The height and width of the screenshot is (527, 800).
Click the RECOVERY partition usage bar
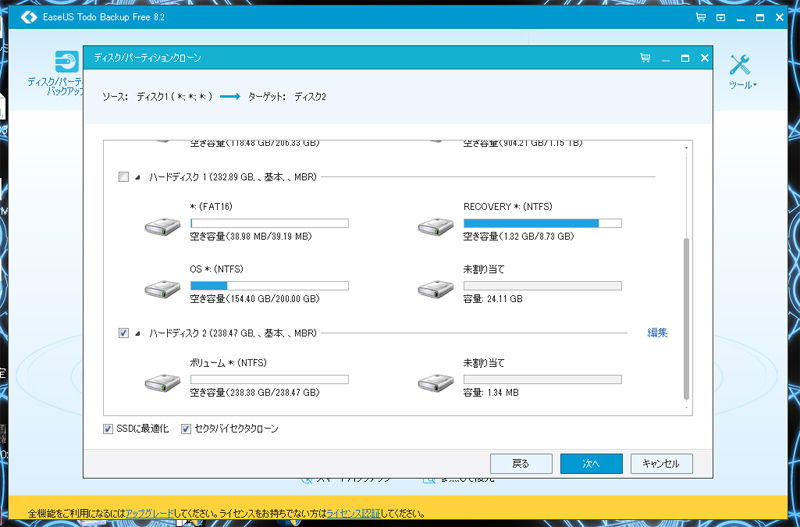(x=542, y=223)
